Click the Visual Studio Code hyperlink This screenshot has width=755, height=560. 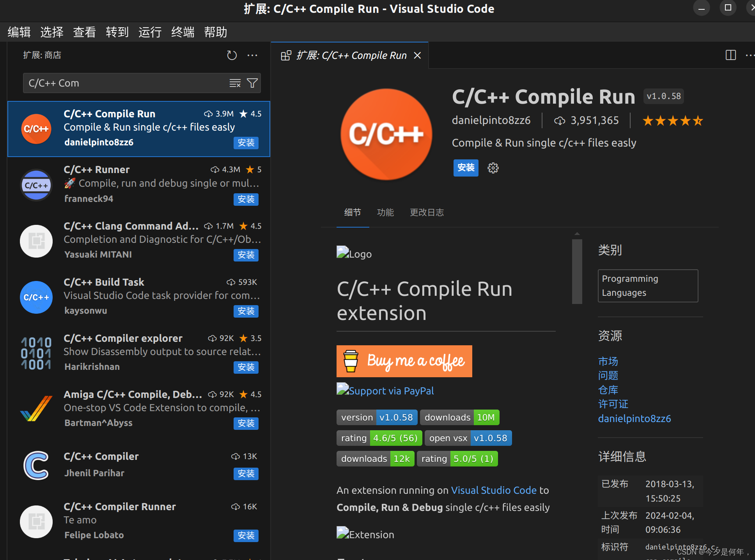(x=494, y=490)
